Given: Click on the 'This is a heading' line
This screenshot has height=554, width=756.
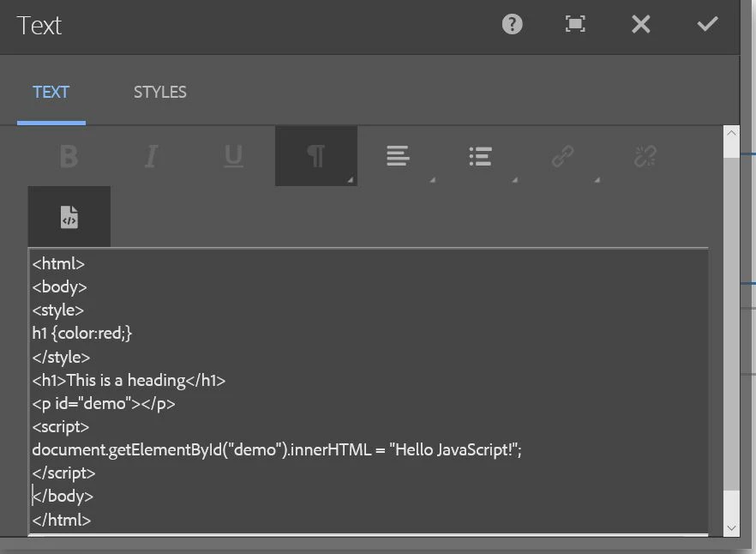Looking at the screenshot, I should [129, 380].
